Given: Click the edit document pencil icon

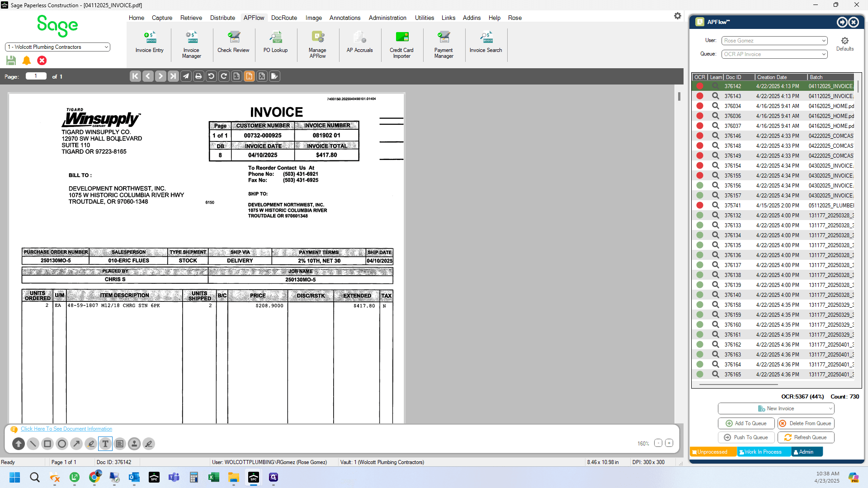Looking at the screenshot, I should [x=274, y=76].
